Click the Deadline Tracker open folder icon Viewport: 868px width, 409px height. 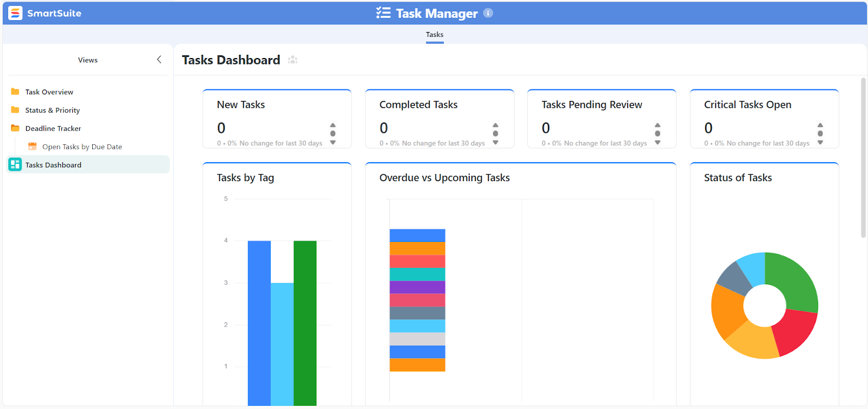pos(15,129)
